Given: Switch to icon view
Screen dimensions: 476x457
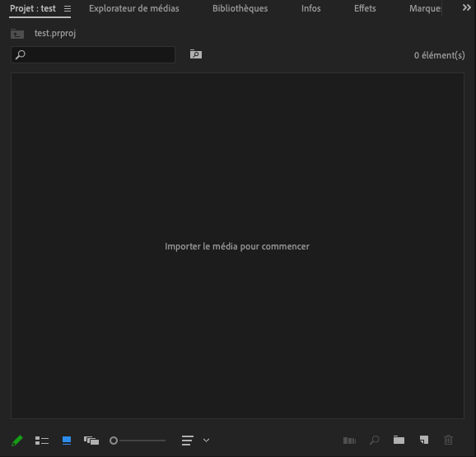Looking at the screenshot, I should (67, 441).
